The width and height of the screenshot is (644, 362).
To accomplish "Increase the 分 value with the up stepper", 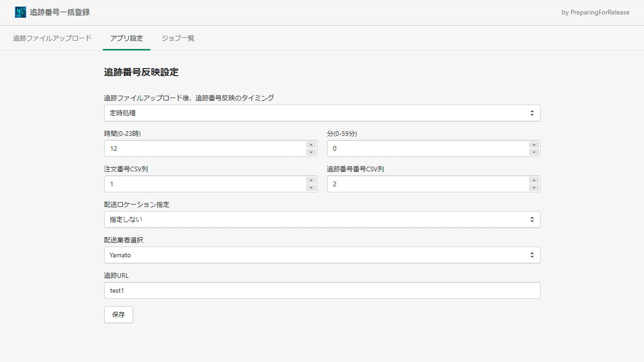I will click(534, 145).
